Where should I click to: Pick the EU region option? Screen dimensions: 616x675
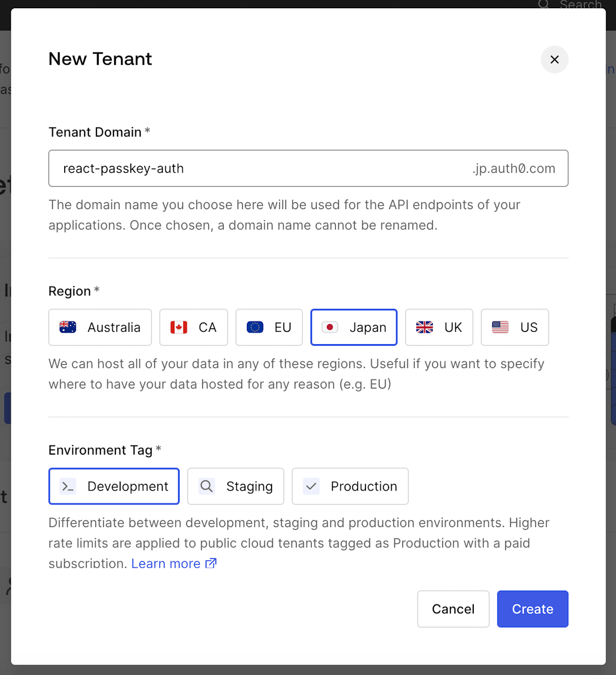pyautogui.click(x=269, y=327)
